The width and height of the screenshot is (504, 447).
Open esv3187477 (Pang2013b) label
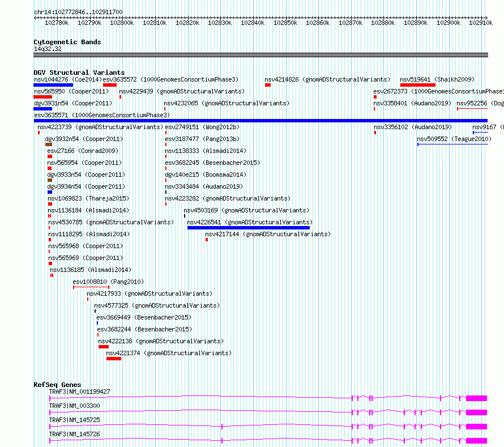point(202,139)
